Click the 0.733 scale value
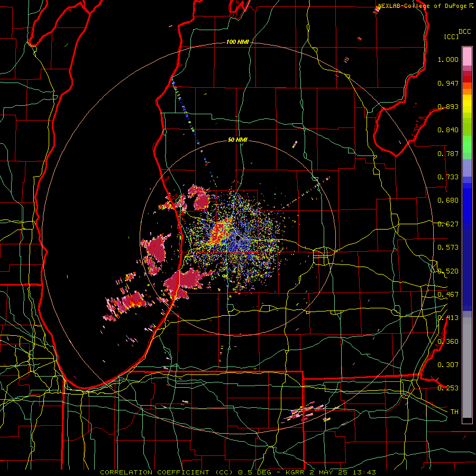 pos(448,177)
